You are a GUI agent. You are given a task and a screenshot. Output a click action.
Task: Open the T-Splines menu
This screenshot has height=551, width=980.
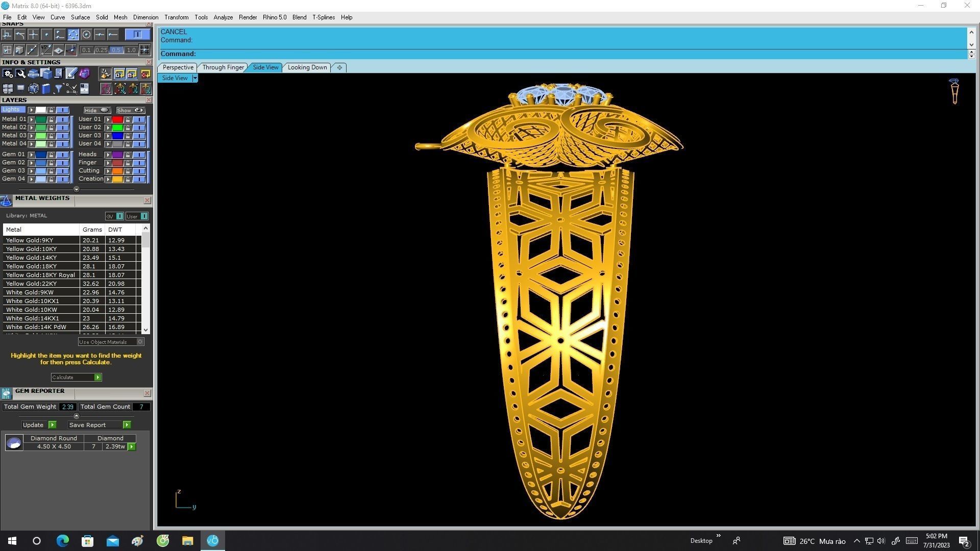click(x=323, y=17)
